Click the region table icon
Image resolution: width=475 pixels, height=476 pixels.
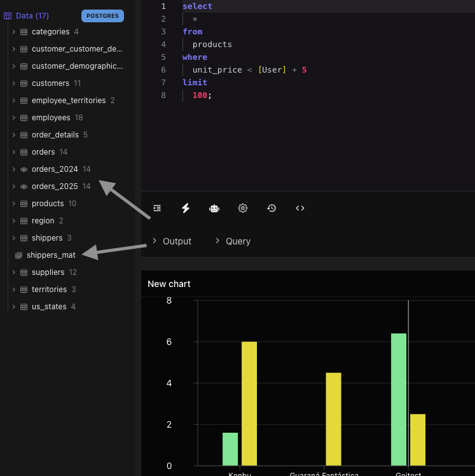tap(24, 221)
